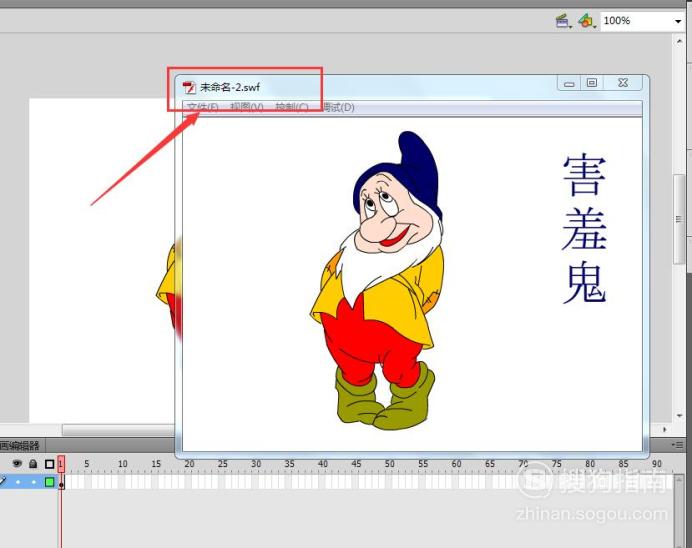Toggle lock all layers padlock icon
This screenshot has width=692, height=548.
[x=33, y=463]
